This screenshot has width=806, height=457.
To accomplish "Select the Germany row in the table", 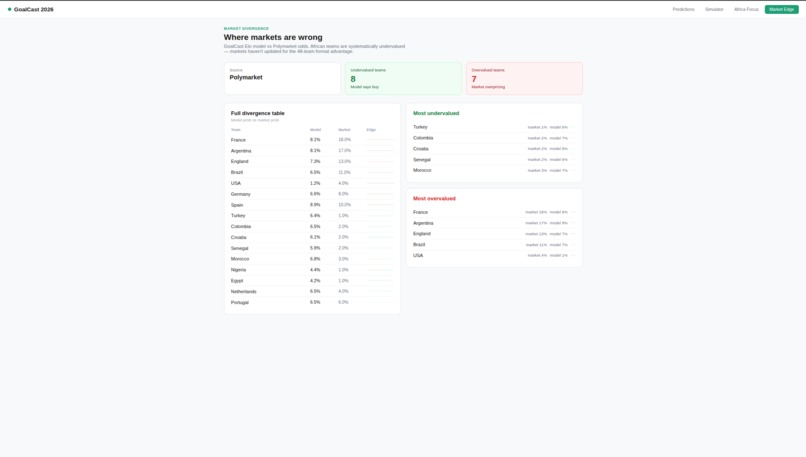I will click(312, 194).
